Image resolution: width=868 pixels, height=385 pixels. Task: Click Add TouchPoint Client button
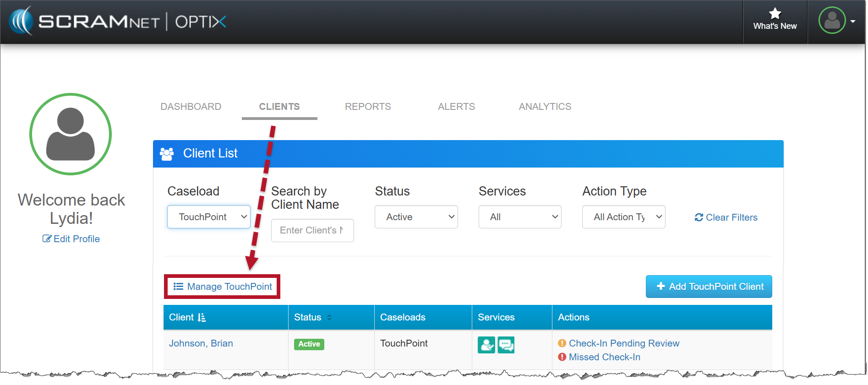tap(709, 287)
